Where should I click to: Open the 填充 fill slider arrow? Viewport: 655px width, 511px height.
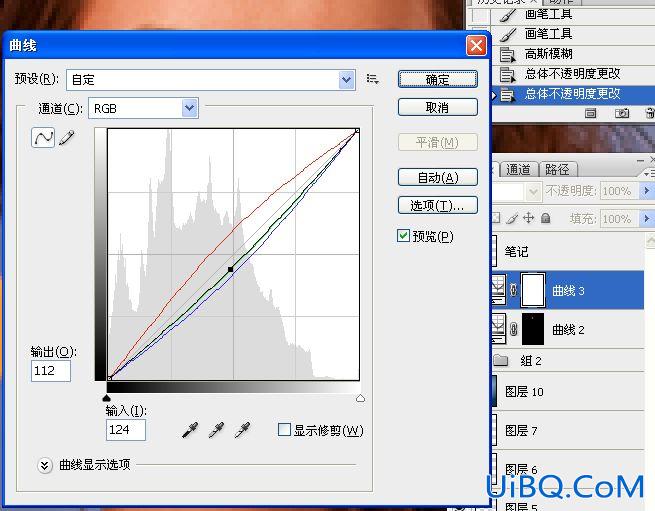646,218
